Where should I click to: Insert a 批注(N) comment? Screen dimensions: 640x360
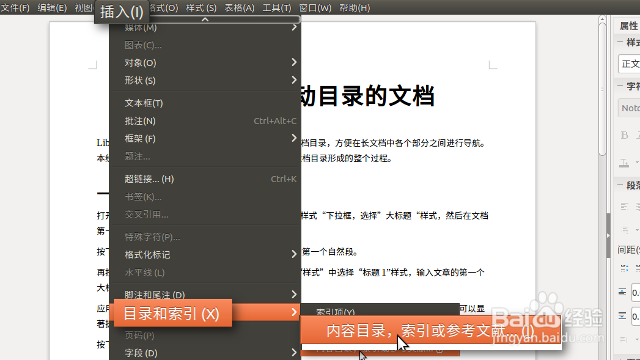coord(205,121)
